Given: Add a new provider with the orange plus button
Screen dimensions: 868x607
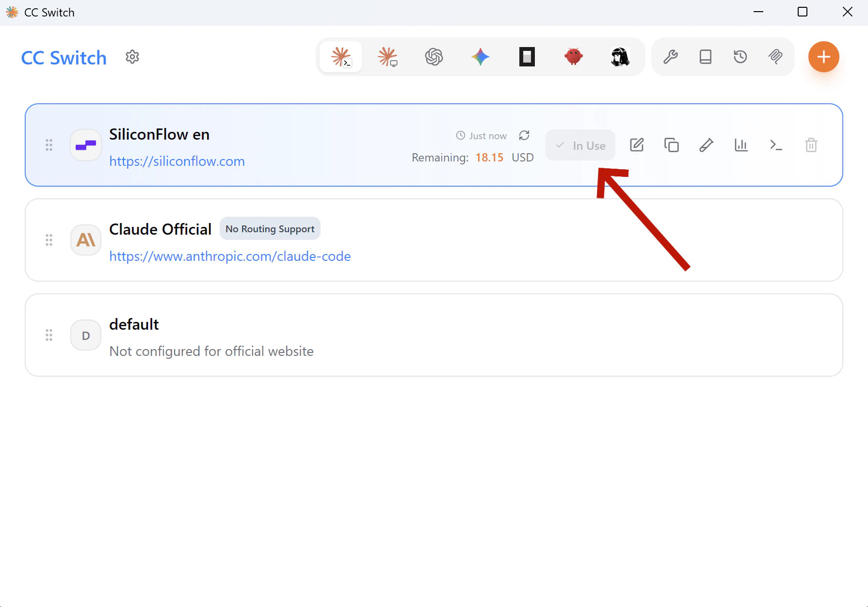Looking at the screenshot, I should coord(823,57).
